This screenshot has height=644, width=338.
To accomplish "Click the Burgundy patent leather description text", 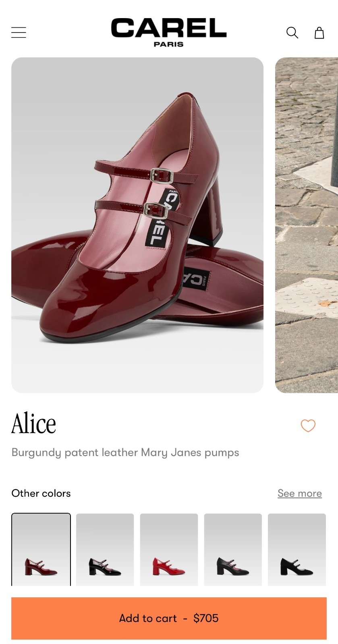I will [125, 452].
